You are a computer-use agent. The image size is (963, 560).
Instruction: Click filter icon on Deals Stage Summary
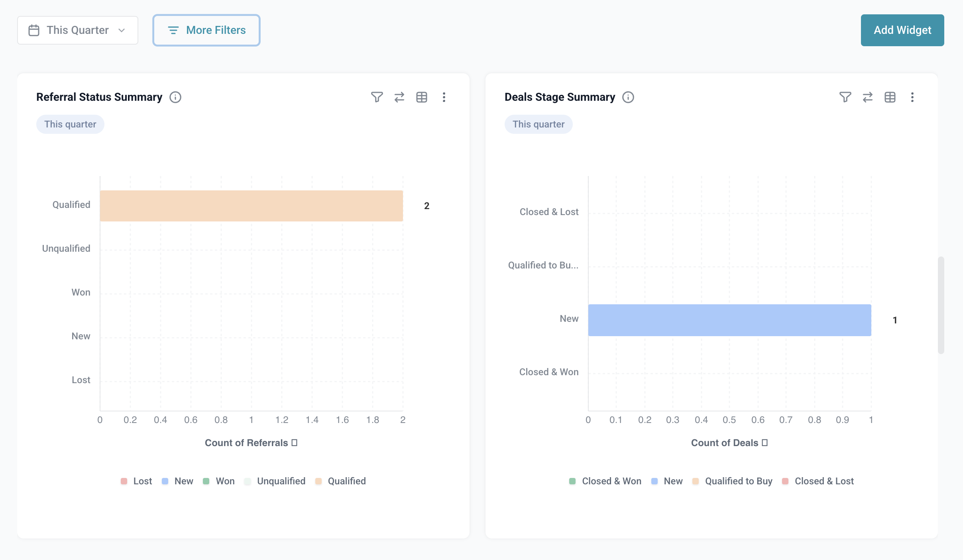click(x=845, y=97)
